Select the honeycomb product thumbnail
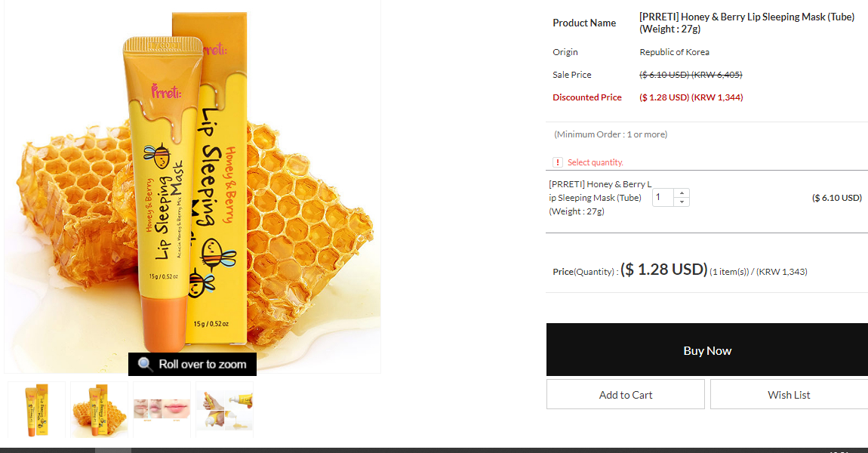Screen dimensions: 868x453 [99, 410]
